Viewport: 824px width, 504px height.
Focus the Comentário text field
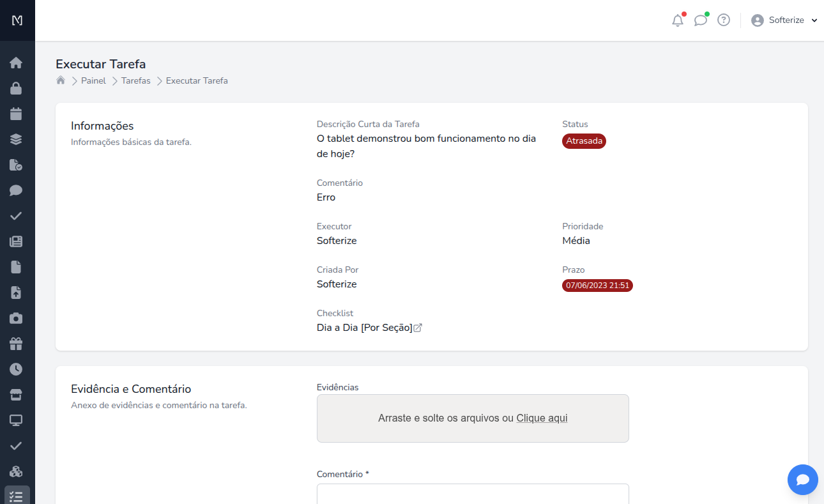(x=473, y=494)
